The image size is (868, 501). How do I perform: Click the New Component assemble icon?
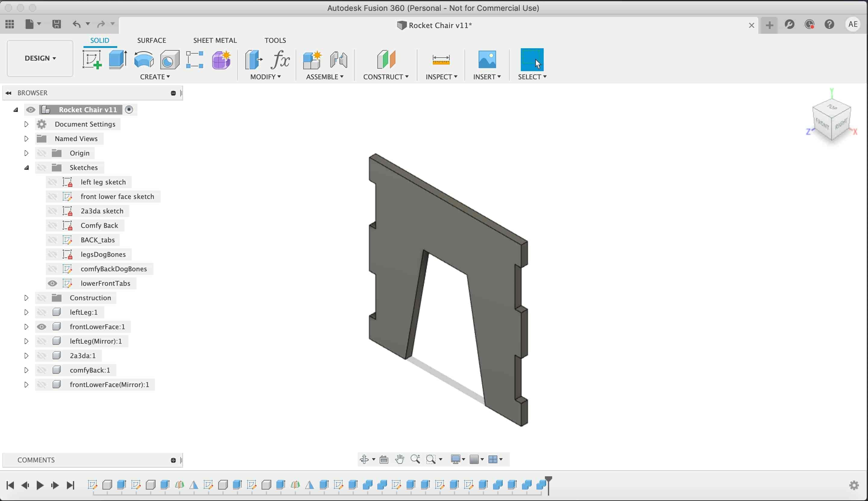click(x=312, y=59)
